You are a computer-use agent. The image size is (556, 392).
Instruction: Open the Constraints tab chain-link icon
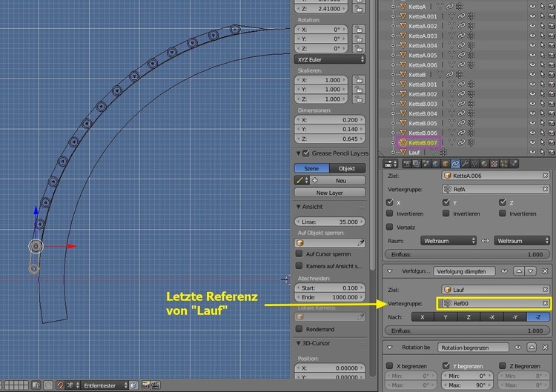(455, 164)
